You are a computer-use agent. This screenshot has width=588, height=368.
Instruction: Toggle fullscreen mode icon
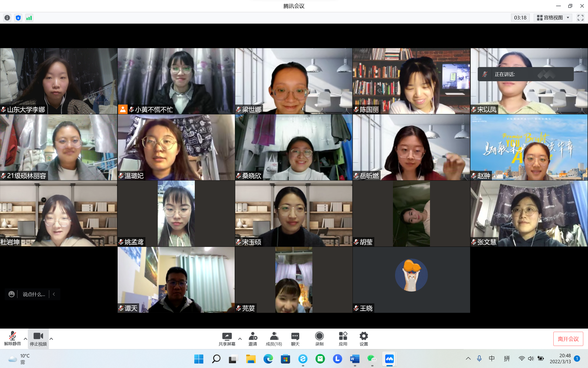[580, 18]
